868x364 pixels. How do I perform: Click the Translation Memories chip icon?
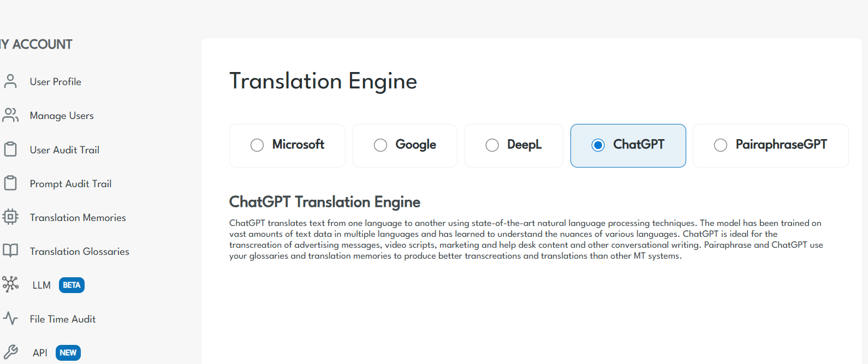click(x=10, y=217)
